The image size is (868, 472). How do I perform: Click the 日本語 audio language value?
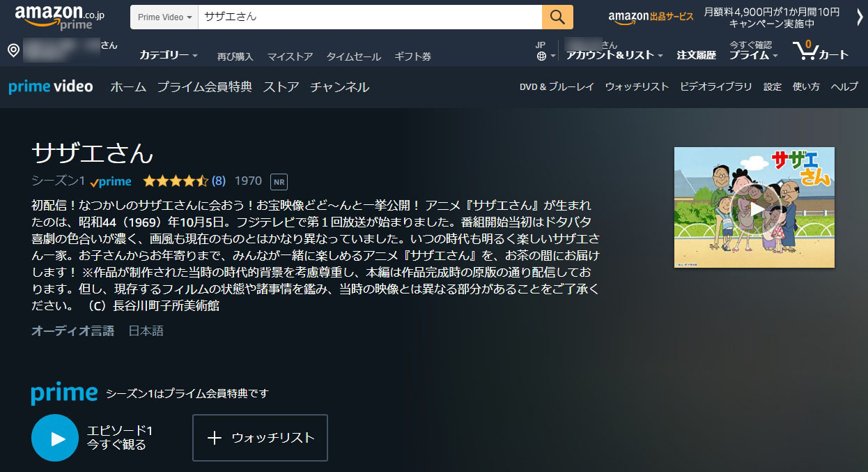pyautogui.click(x=146, y=330)
